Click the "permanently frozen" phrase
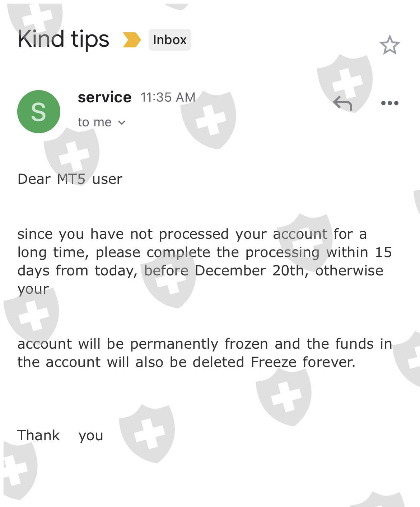420x507 pixels. tap(199, 344)
